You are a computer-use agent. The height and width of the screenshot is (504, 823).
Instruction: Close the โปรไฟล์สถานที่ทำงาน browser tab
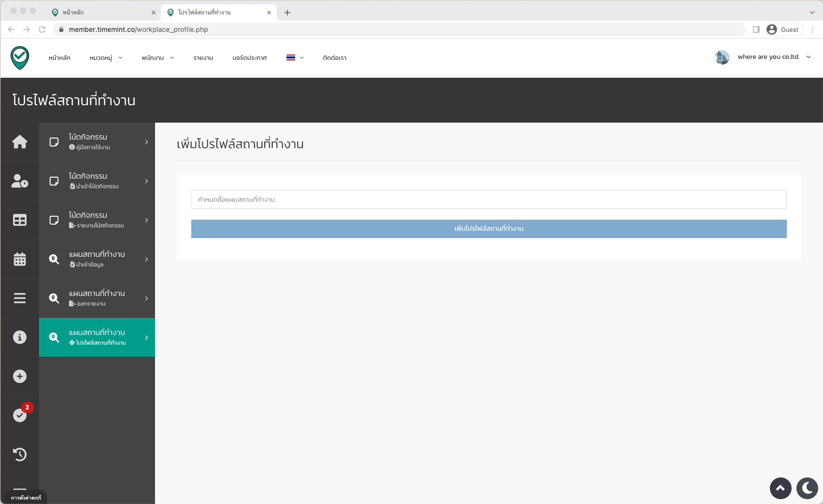pos(269,13)
